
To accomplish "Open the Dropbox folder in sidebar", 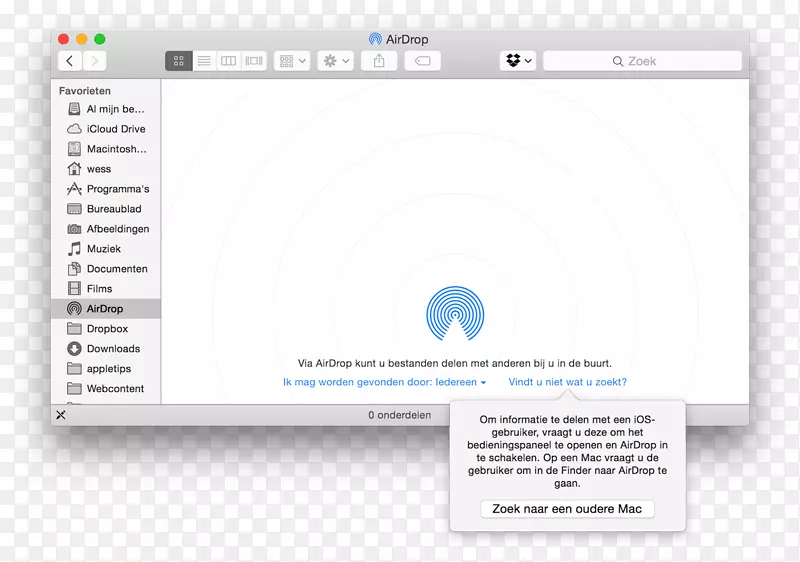I will 106,328.
